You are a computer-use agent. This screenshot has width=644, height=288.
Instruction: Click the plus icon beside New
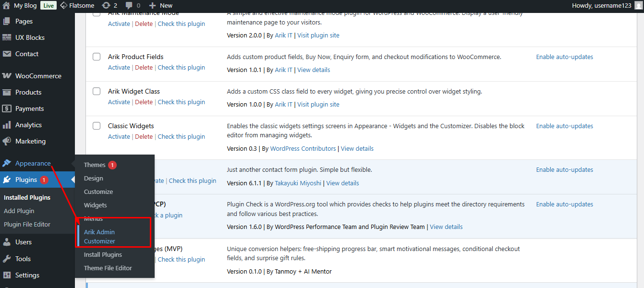pos(152,6)
